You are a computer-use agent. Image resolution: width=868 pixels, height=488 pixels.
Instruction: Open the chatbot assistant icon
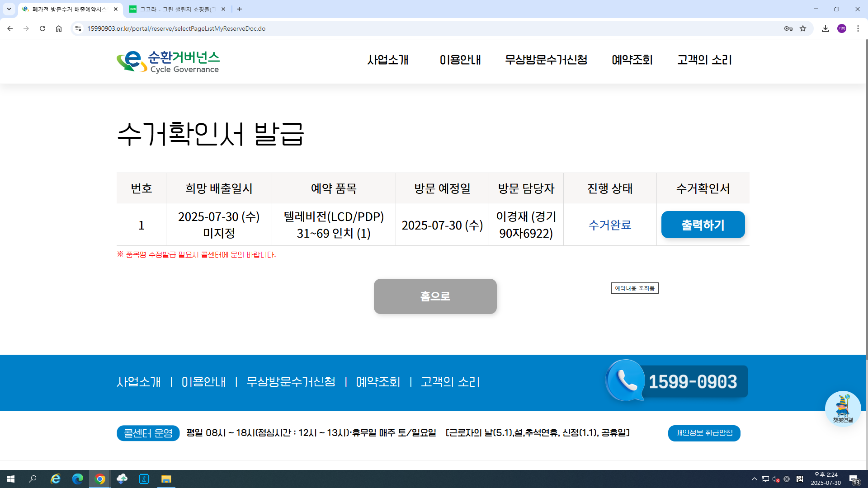843,408
